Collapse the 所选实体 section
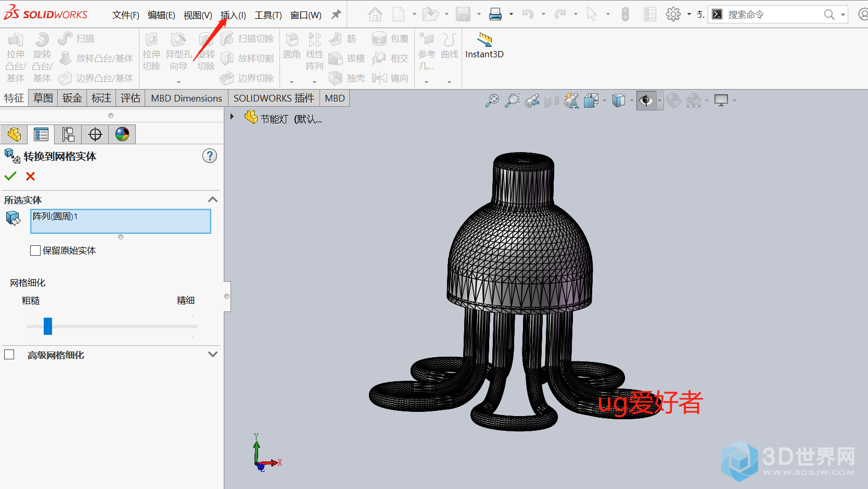This screenshot has width=868, height=489. point(212,199)
